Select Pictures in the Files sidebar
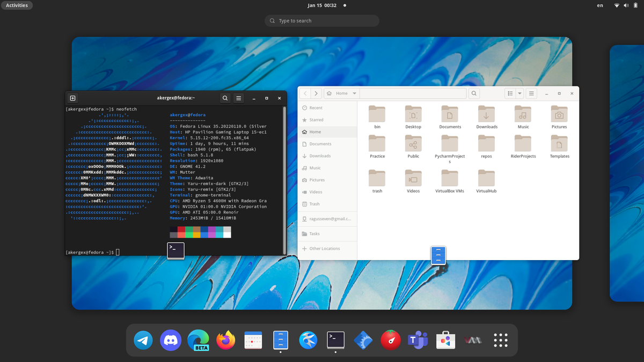 pos(327,180)
